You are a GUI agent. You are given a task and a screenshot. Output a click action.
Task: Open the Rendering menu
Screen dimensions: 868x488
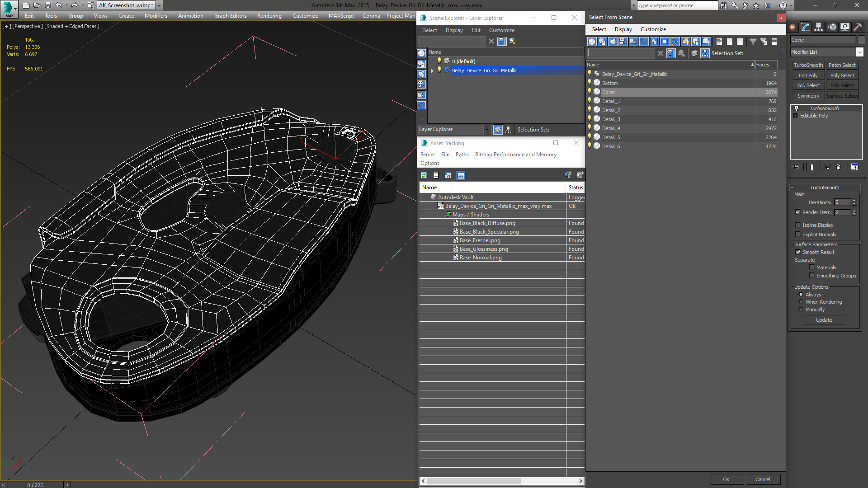pyautogui.click(x=269, y=16)
